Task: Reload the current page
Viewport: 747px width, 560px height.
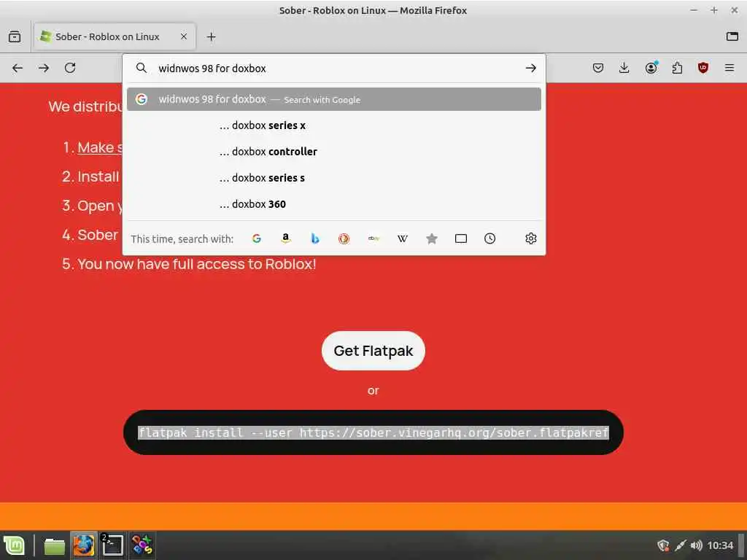Action: point(70,68)
